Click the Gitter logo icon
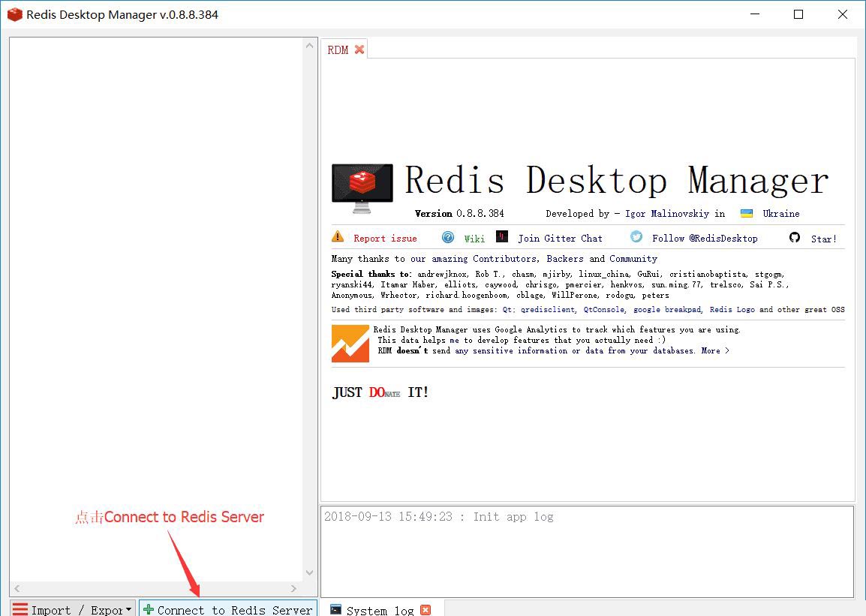 [502, 237]
